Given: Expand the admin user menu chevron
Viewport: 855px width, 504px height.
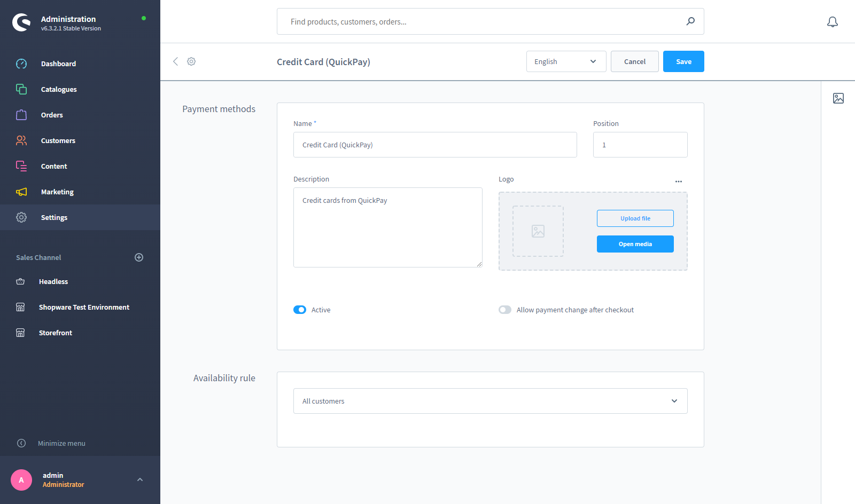Looking at the screenshot, I should pos(140,479).
